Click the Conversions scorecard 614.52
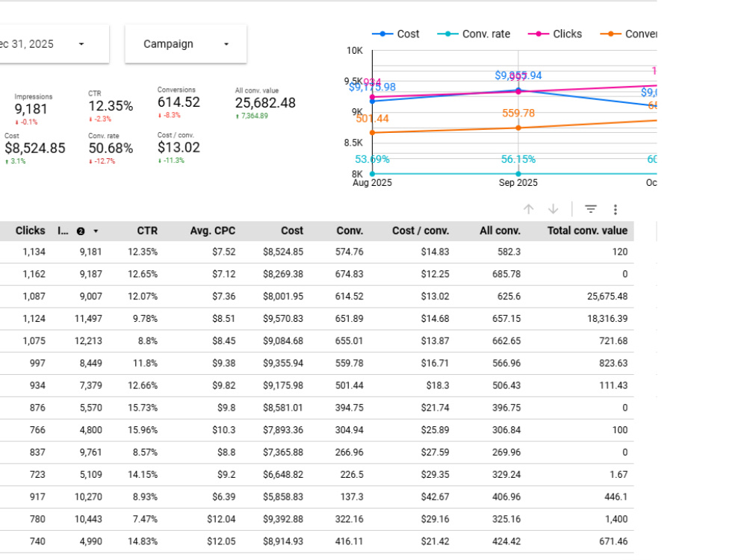 179,102
